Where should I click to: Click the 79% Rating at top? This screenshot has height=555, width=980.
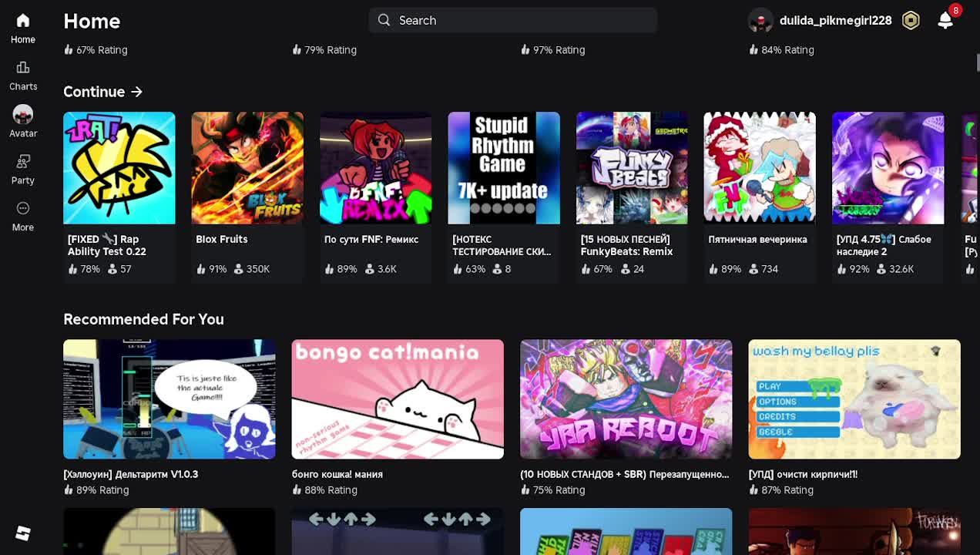(x=324, y=50)
